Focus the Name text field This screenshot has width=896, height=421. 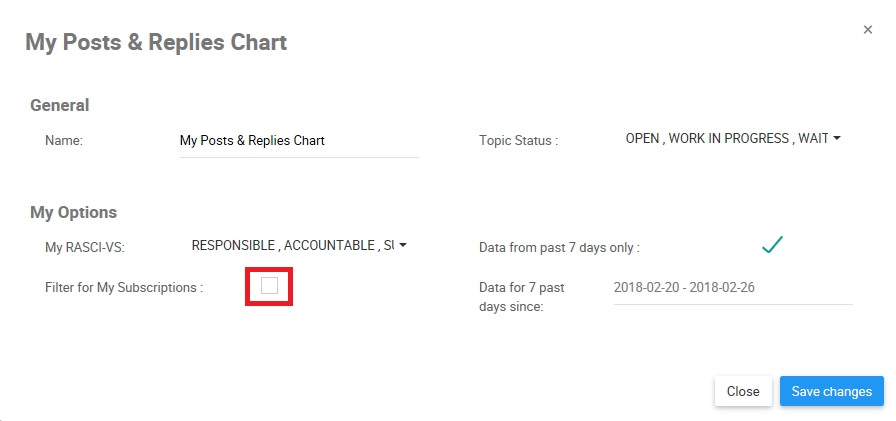298,141
